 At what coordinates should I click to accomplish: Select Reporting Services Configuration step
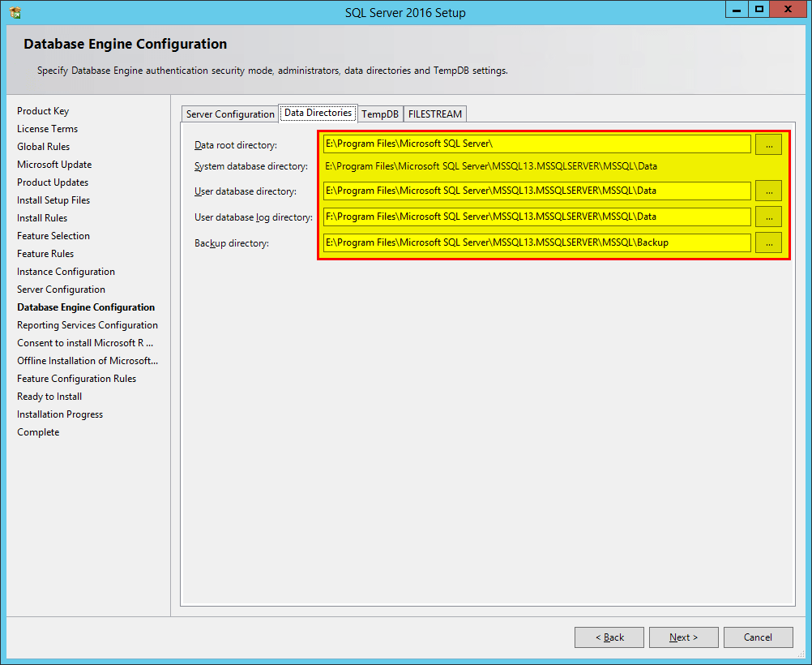pyautogui.click(x=88, y=325)
